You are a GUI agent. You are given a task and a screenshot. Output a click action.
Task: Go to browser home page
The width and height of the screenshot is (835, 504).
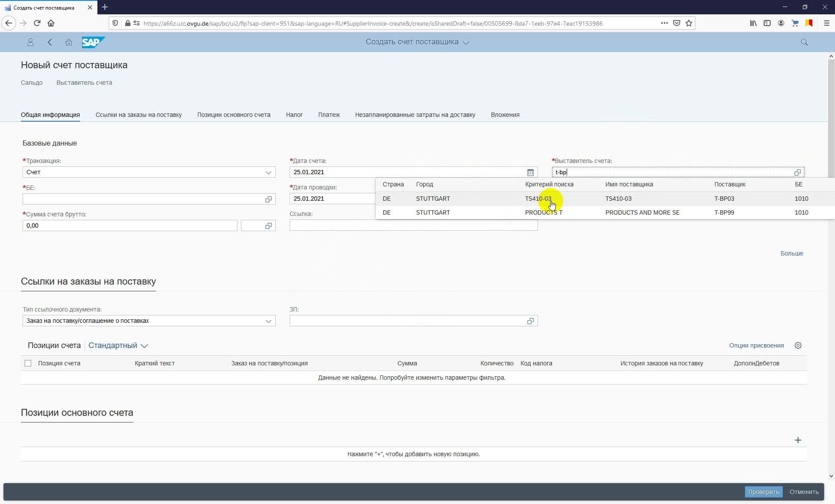(x=51, y=23)
